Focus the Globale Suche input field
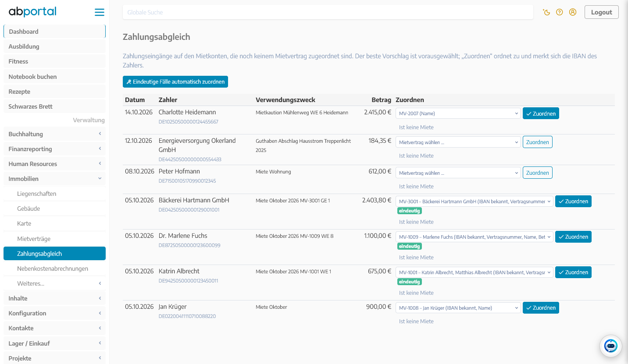628x364 pixels. (x=328, y=12)
